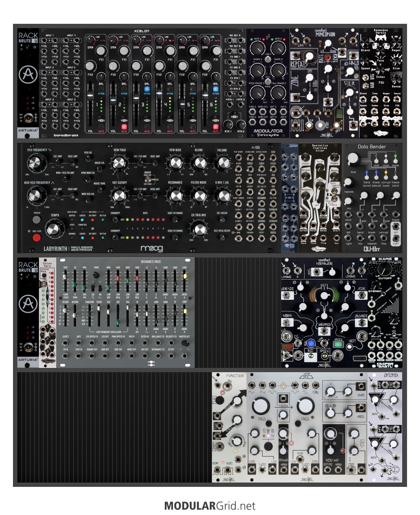This screenshot has width=420, height=515.
Task: Click the Labyrinth RESONANCE knob
Action: 175,196
